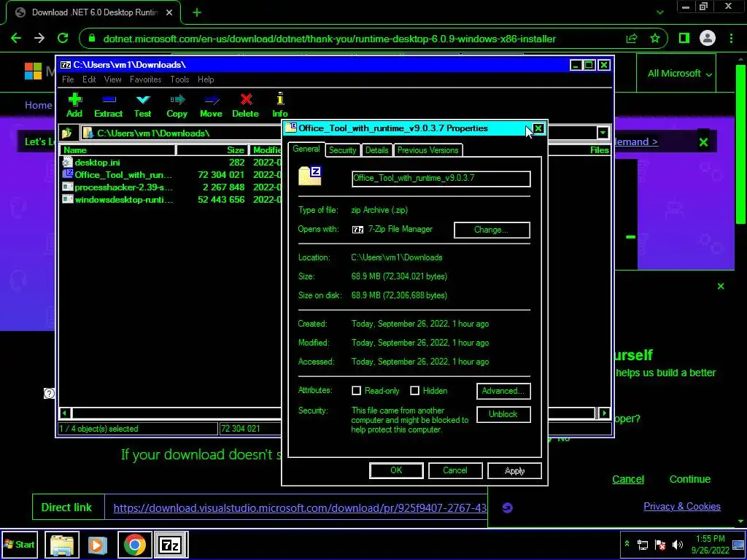Viewport: 747px width, 560px height.
Task: Click Chrome back arrow
Action: click(16, 39)
